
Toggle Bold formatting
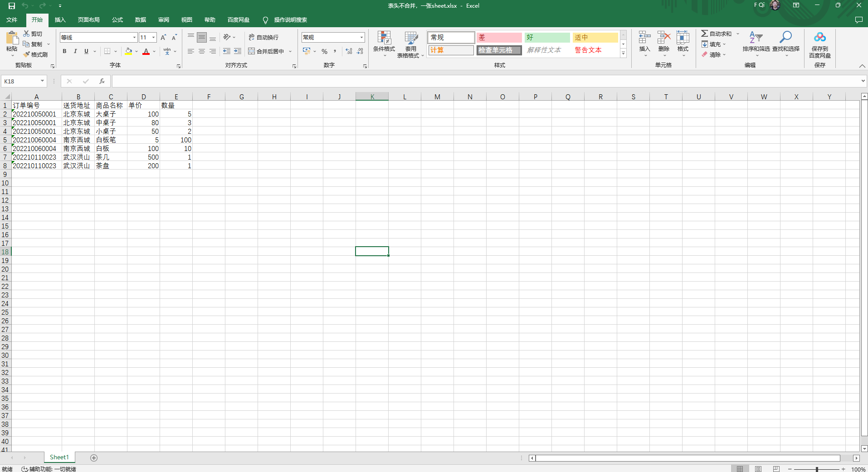tap(64, 51)
